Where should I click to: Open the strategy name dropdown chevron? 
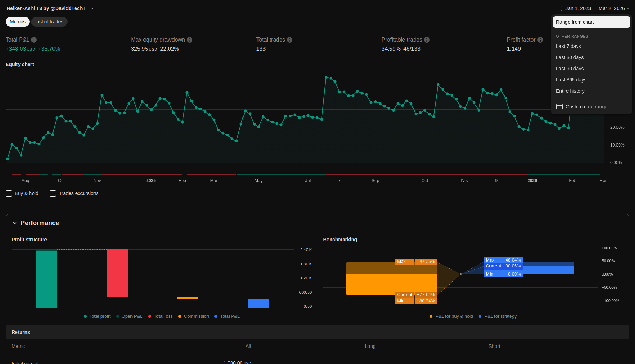92,8
